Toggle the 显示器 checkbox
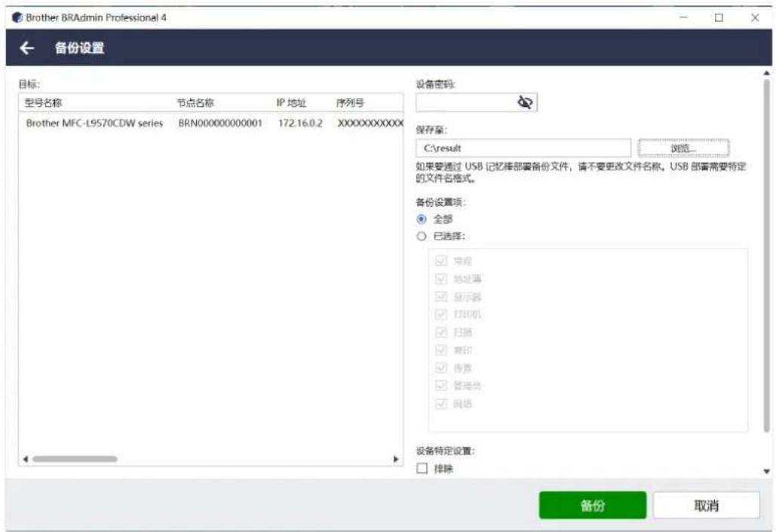776x532 pixels. coord(440,297)
